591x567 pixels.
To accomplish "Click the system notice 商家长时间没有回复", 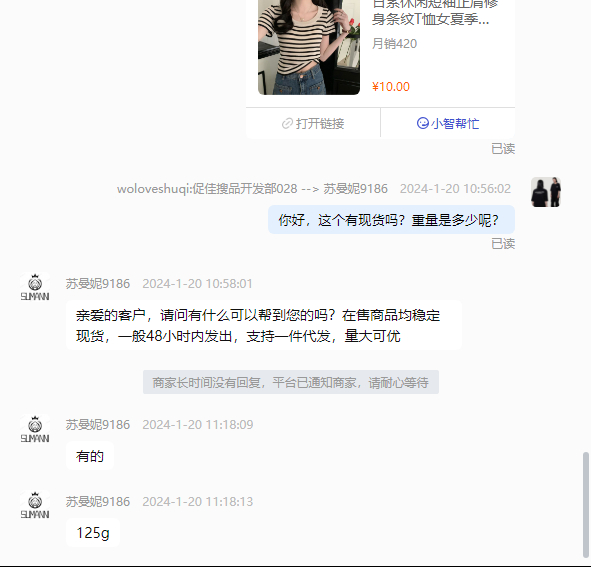I will click(x=291, y=382).
